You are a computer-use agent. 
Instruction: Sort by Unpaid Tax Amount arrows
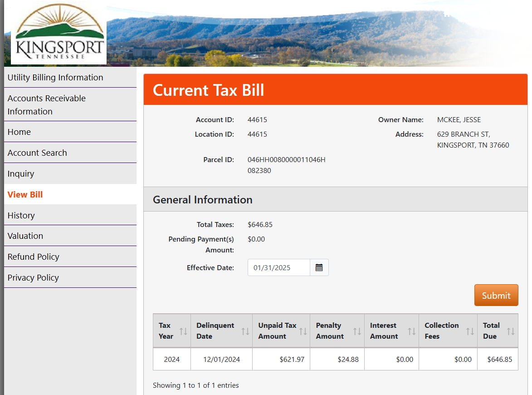pos(303,331)
